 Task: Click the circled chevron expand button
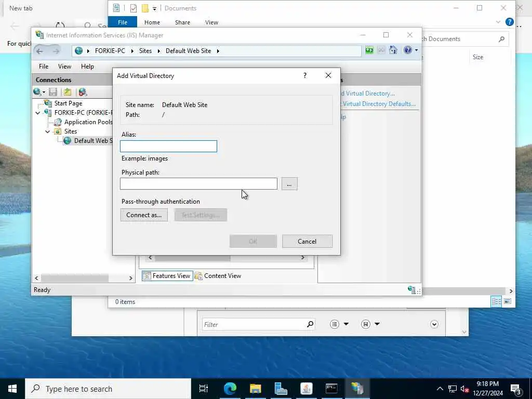434,325
